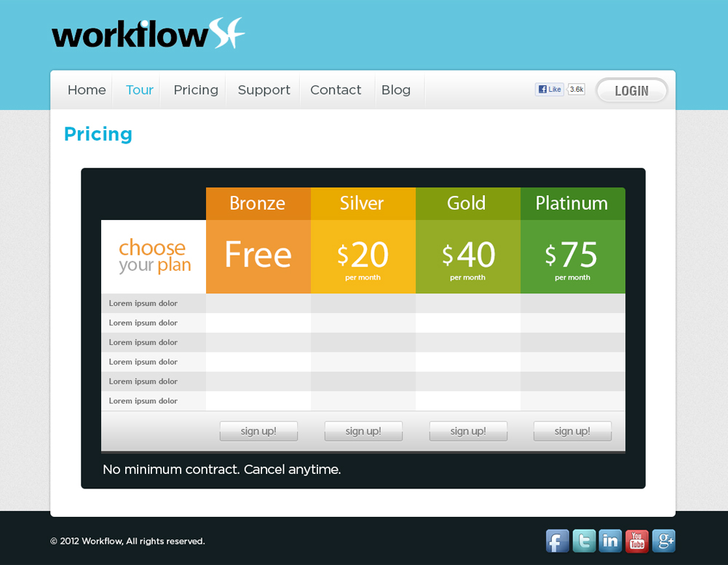Open the Support nav link

pos(264,90)
